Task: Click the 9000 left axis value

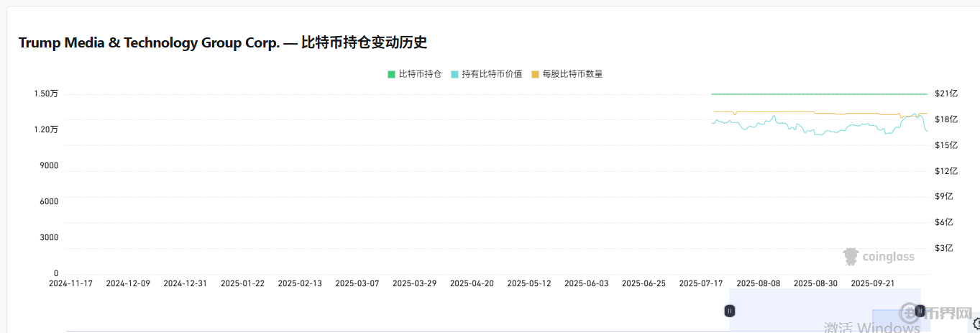Action: (x=49, y=165)
